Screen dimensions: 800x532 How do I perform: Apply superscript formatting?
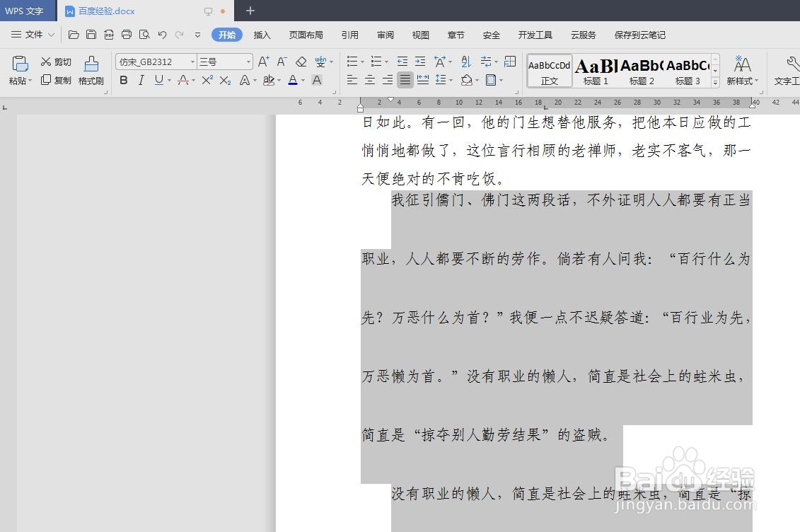click(x=207, y=80)
